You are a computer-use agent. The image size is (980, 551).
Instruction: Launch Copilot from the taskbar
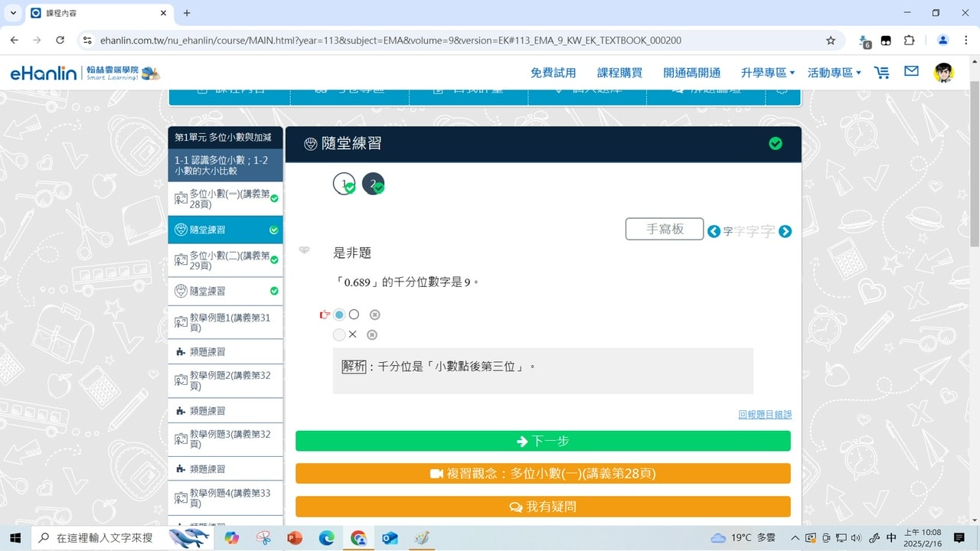(x=232, y=538)
